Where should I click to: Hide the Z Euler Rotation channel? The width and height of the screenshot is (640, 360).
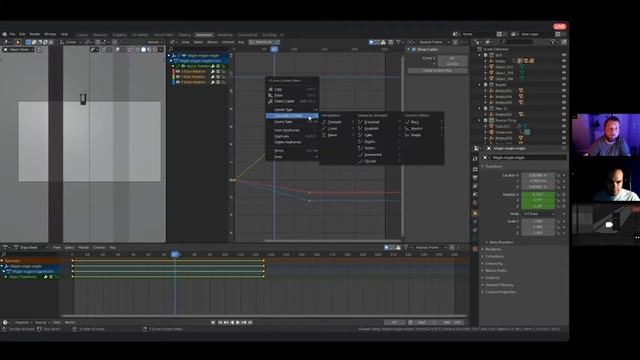coord(178,82)
